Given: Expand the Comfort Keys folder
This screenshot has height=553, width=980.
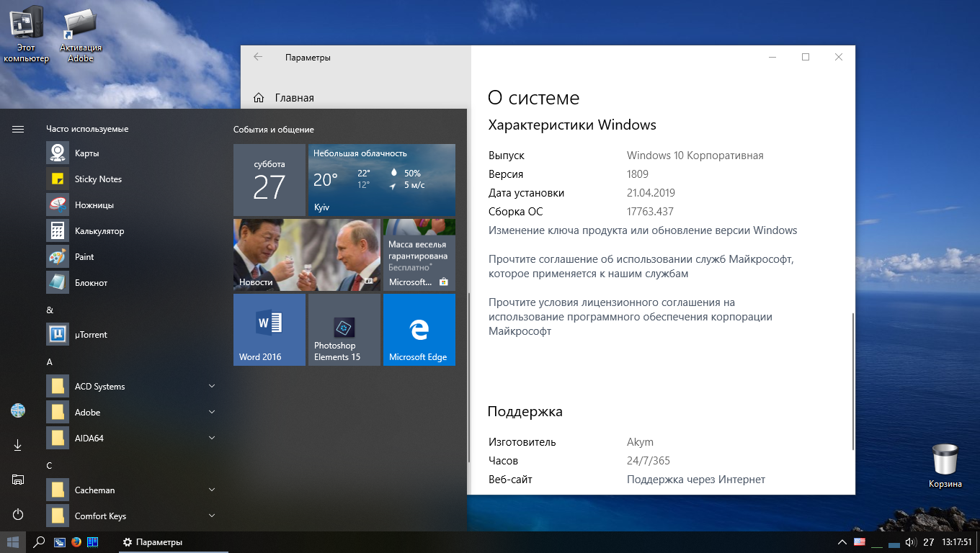Looking at the screenshot, I should (x=131, y=516).
